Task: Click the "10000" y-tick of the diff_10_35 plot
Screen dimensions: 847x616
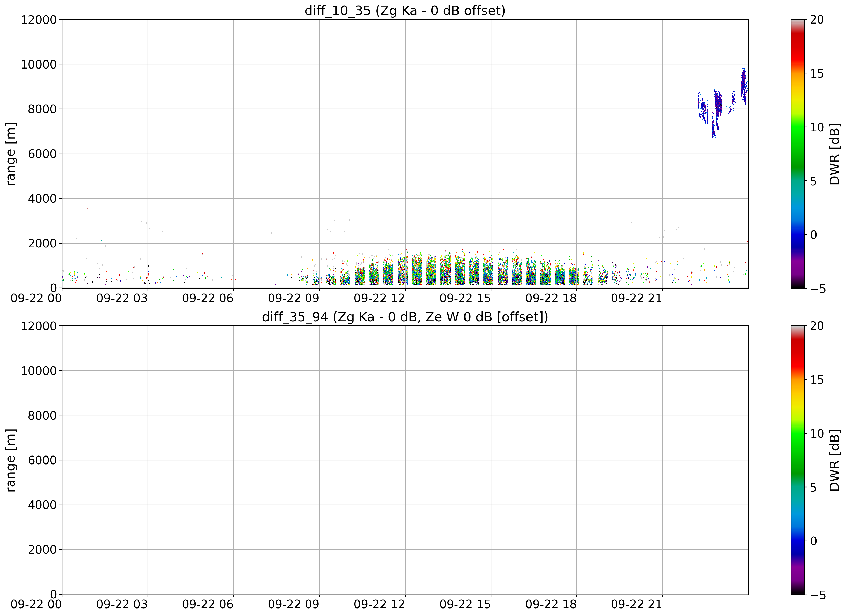Action: pyautogui.click(x=39, y=64)
